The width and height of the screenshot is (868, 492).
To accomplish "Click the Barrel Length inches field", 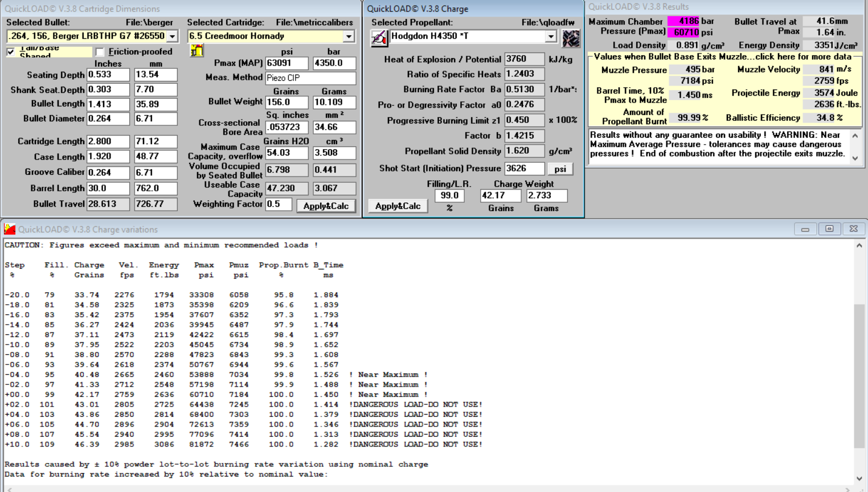I will coord(108,188).
